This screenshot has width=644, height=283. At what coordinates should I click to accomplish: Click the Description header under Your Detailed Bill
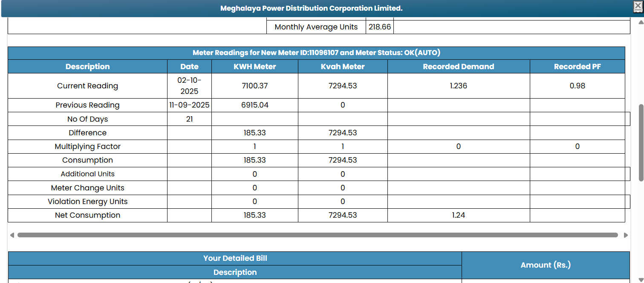coord(235,272)
